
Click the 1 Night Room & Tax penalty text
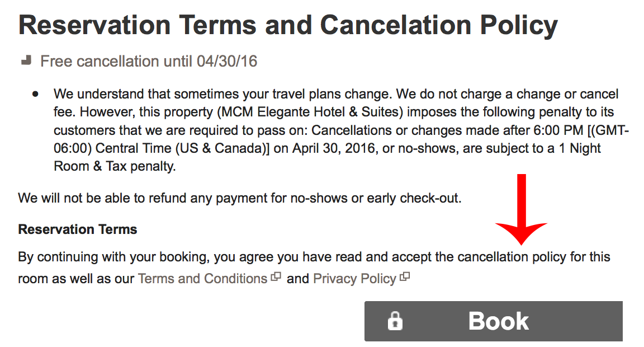[328, 157]
